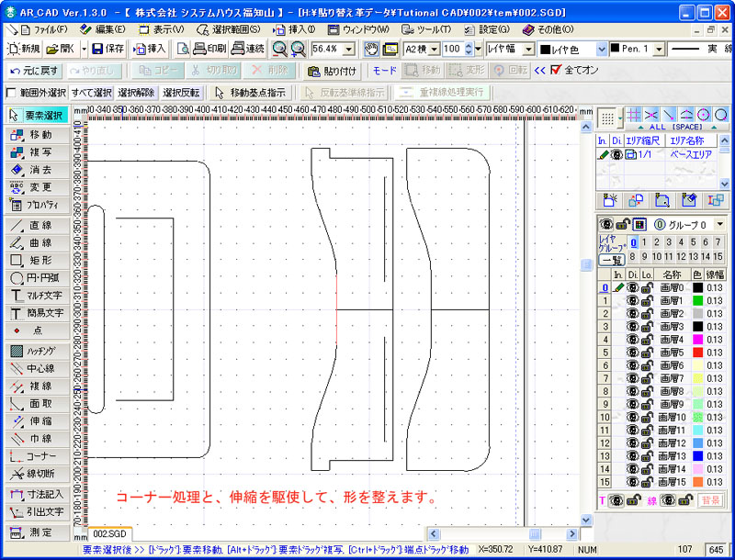Screen dimensions: 735x560
Task: Select the 直線 straight line tool
Action: click(38, 225)
